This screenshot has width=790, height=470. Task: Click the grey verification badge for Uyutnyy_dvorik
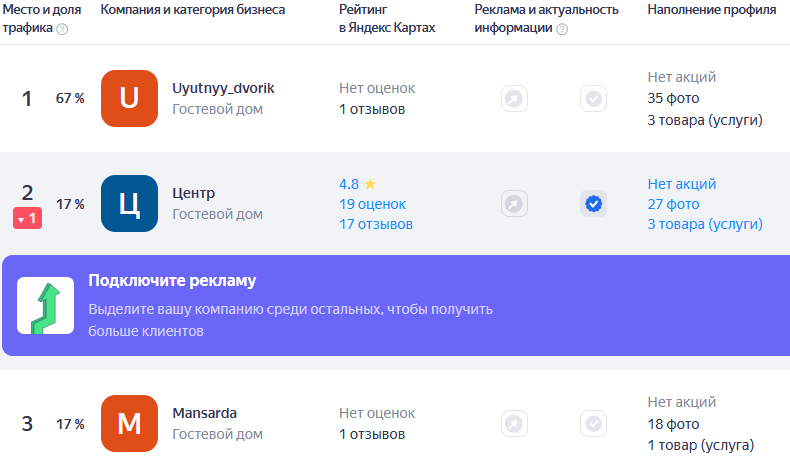pos(593,98)
